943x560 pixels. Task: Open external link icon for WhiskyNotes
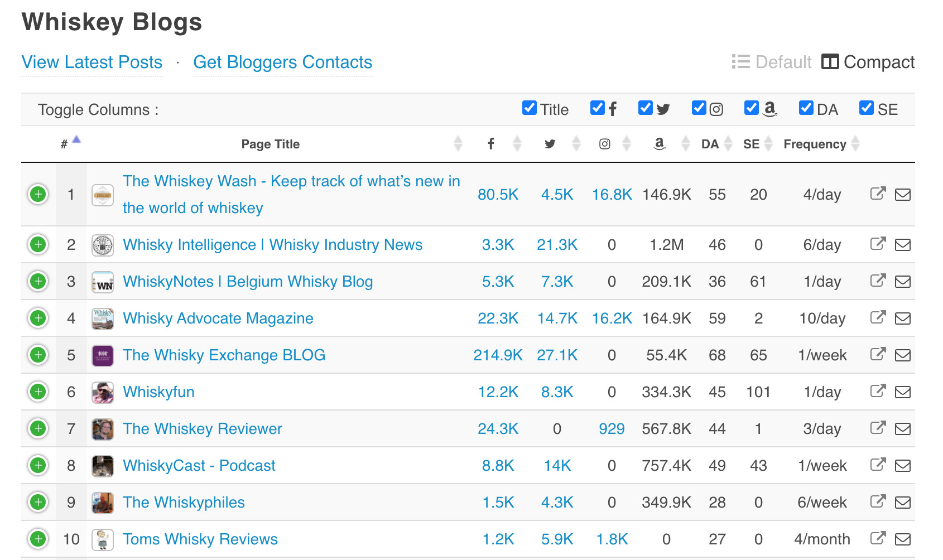click(x=878, y=281)
